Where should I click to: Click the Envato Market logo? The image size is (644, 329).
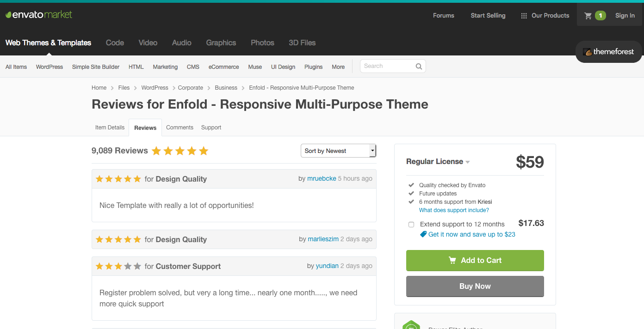39,15
